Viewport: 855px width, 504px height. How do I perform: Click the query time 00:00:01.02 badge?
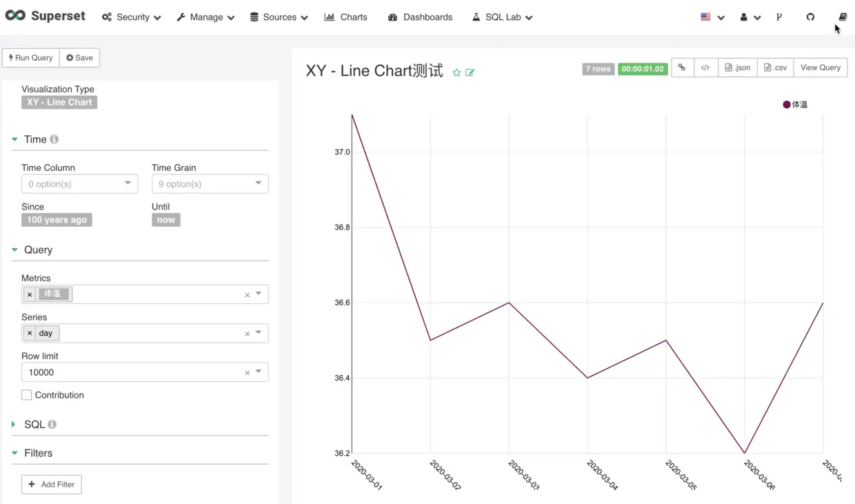point(643,69)
